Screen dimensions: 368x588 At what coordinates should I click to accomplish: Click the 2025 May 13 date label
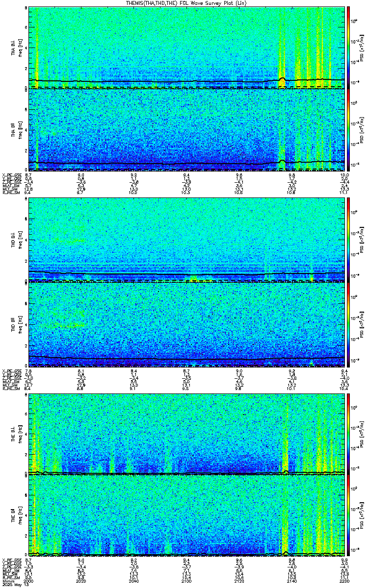point(15,585)
